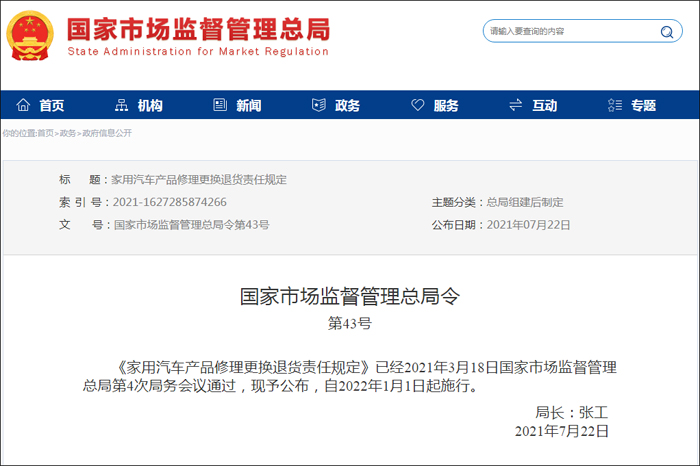Open the 专题 navigation menu
700x466 pixels.
[643, 105]
